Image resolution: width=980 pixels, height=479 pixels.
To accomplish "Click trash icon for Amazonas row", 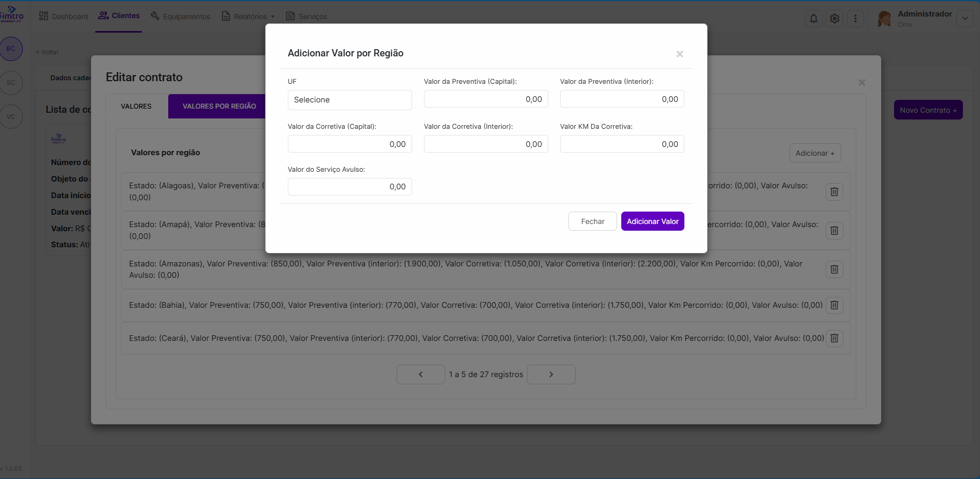I will click(834, 270).
